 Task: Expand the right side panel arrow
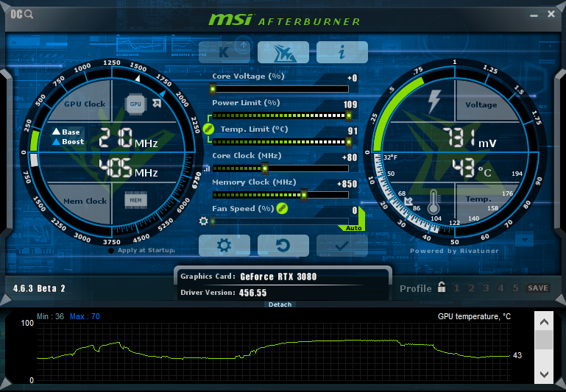[x=561, y=152]
